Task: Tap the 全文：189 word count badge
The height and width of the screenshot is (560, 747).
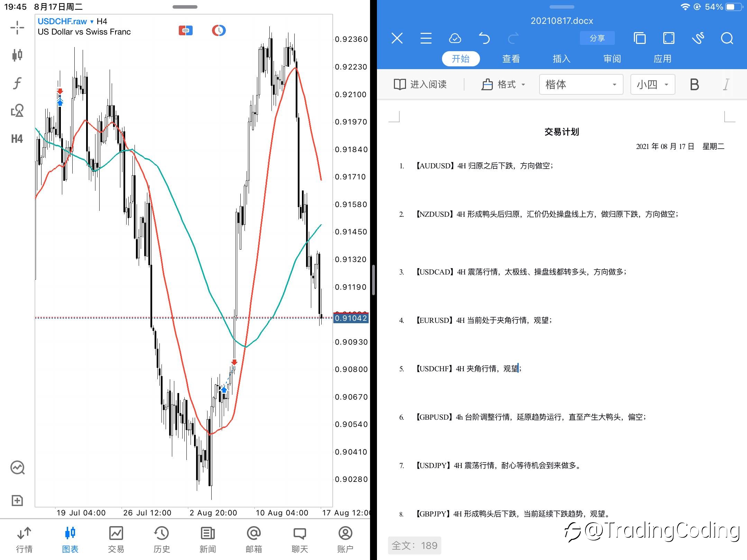Action: click(x=414, y=545)
